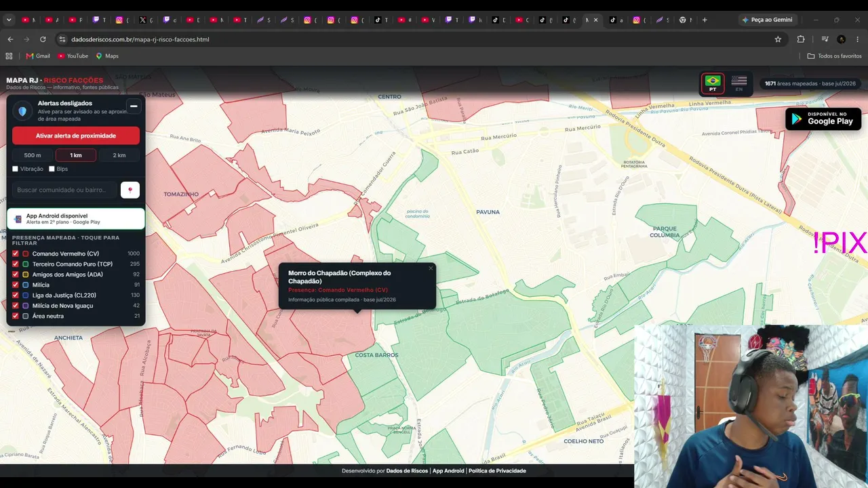Click the MAPA RJ · RISCO FACÇÕES title
868x488 pixels.
point(55,80)
